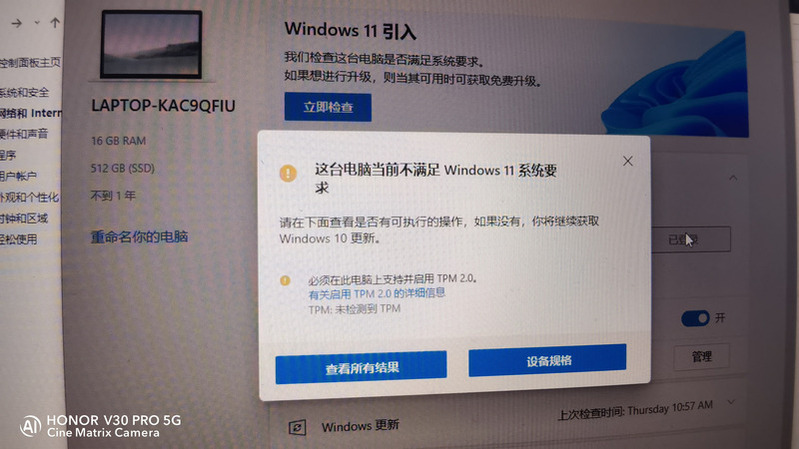Open the recent locations dropdown arrow
Image resolution: width=799 pixels, height=449 pixels.
click(37, 23)
